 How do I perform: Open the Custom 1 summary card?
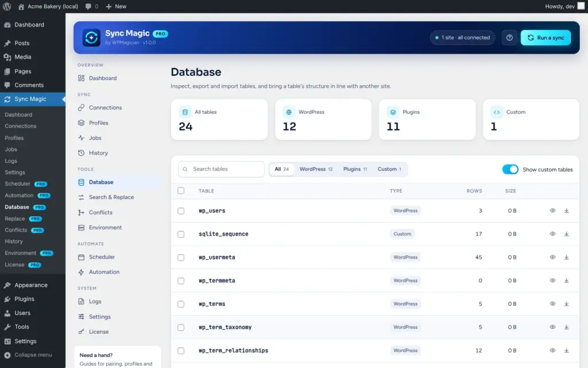coord(531,120)
